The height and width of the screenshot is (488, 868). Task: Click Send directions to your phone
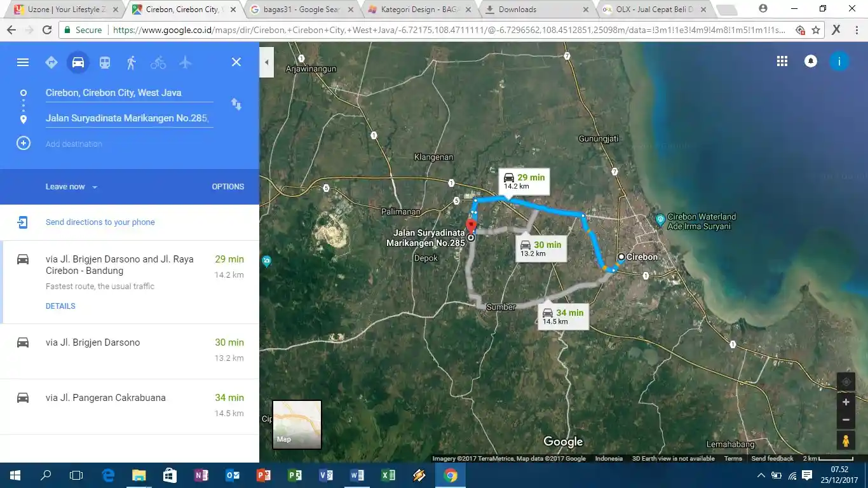[x=100, y=222]
